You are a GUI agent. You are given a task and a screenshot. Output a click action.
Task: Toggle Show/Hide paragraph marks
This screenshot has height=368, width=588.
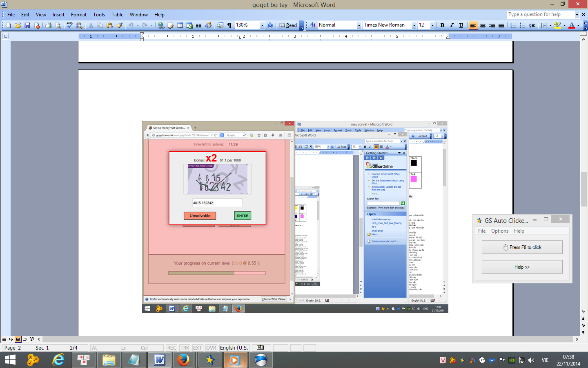(x=229, y=25)
